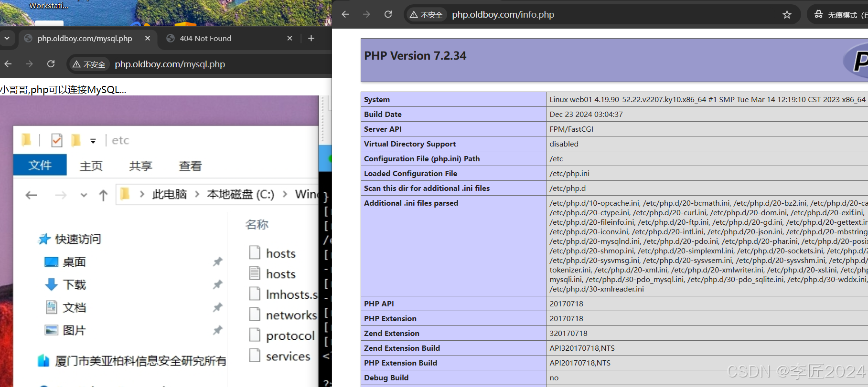Click the Explorer back arrow
The height and width of the screenshot is (387, 868).
click(32, 195)
